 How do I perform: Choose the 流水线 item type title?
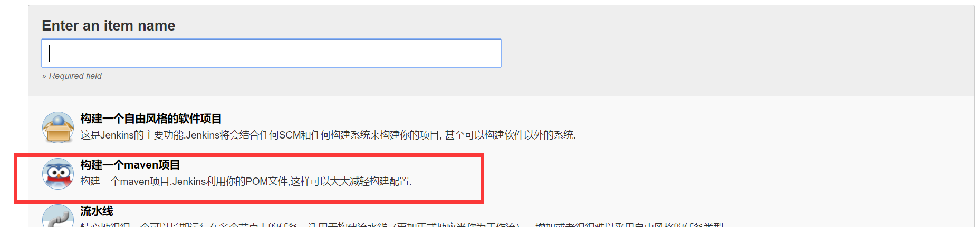coord(97,211)
